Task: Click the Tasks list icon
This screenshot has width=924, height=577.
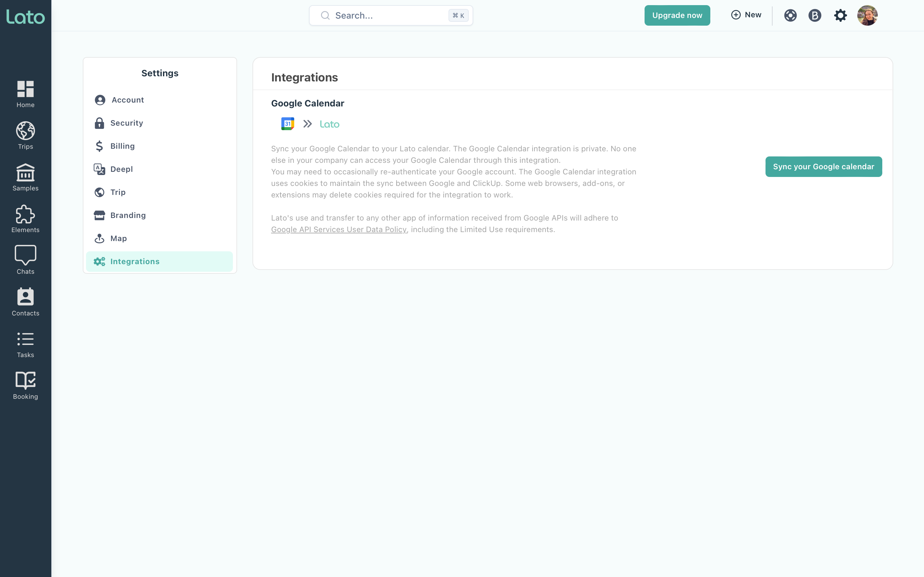Action: pos(25,339)
